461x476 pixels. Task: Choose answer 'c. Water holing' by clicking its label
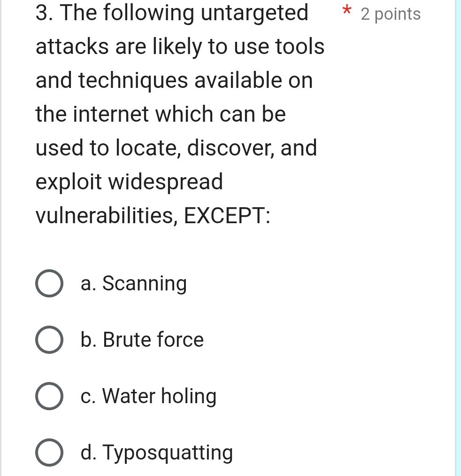point(148,396)
